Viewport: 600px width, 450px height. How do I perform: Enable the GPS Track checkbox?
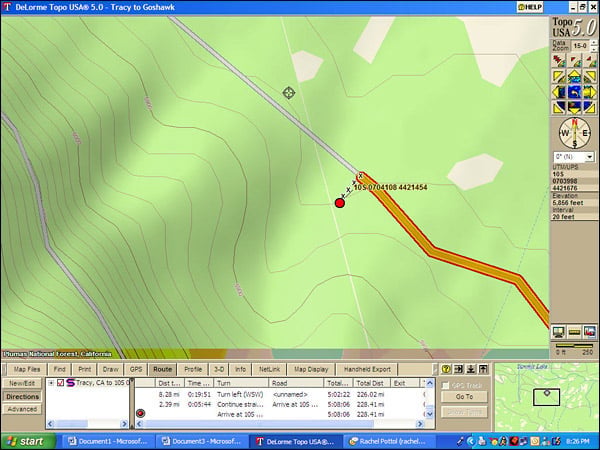point(445,386)
